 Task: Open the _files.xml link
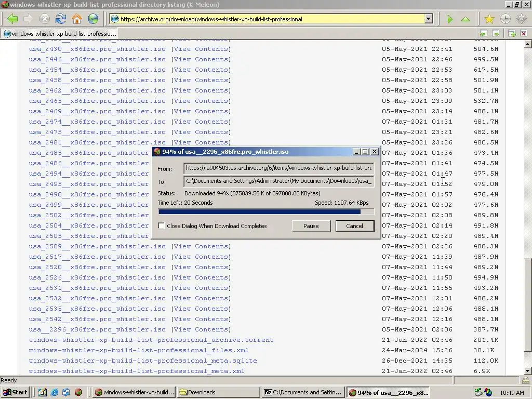pos(139,350)
